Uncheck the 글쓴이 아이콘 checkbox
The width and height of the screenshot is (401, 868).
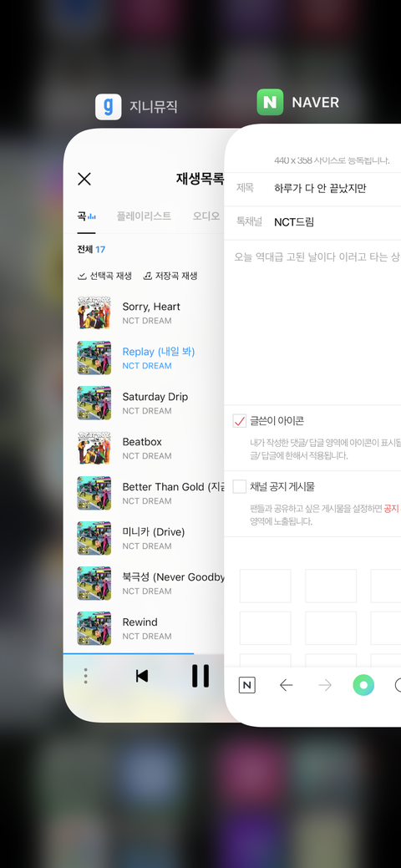point(239,421)
